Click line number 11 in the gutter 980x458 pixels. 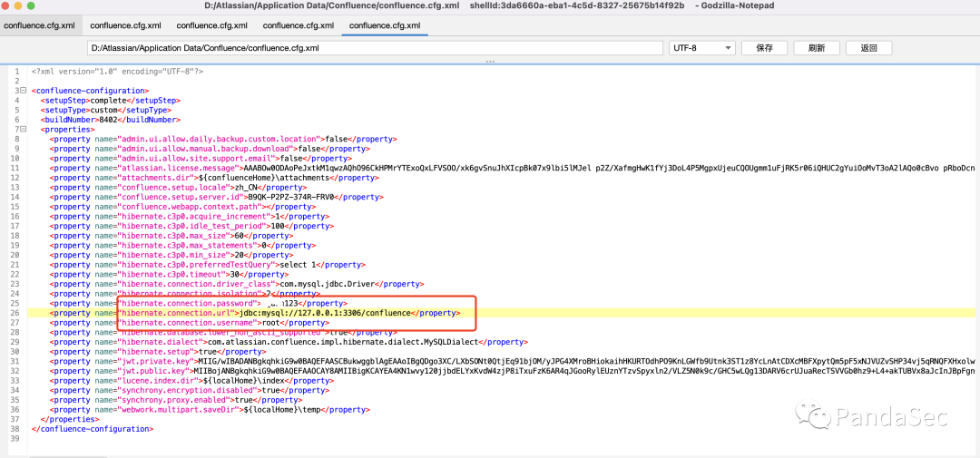[15, 168]
